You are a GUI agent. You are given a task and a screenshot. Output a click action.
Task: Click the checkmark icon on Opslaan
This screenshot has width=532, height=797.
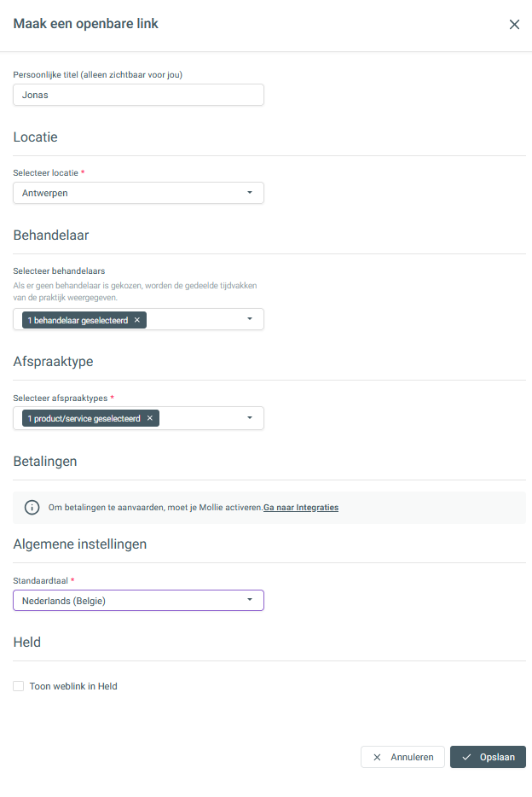click(x=466, y=757)
